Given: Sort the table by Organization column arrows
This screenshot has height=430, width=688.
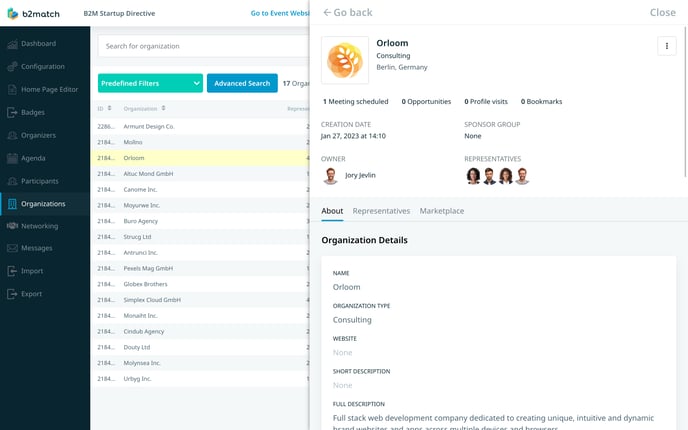Looking at the screenshot, I should coord(163,108).
